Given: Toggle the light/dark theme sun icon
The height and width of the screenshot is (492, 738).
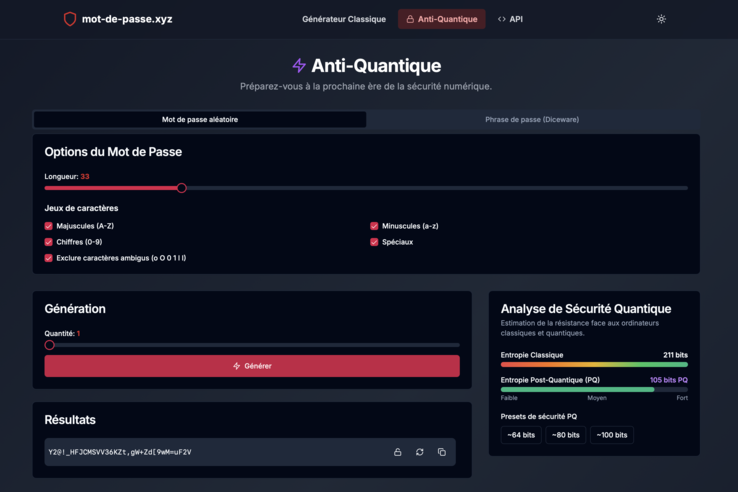Looking at the screenshot, I should 661,19.
